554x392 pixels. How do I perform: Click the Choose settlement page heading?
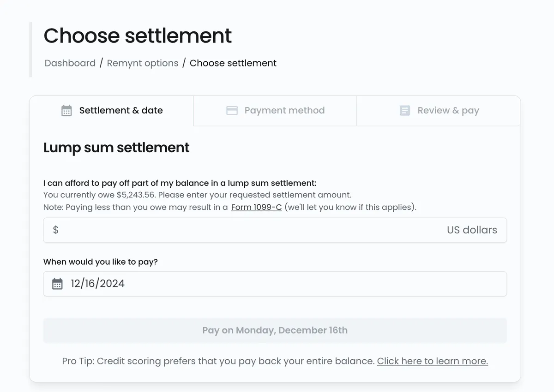[x=138, y=36]
